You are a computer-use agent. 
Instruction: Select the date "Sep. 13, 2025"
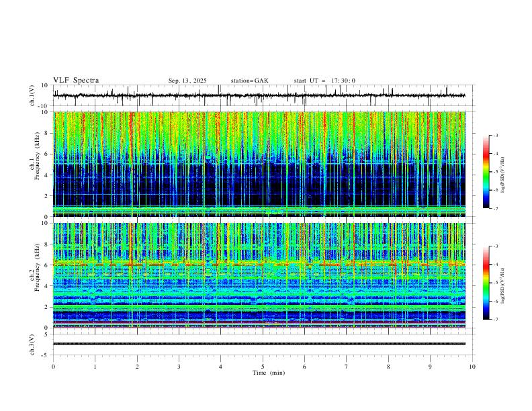click(187, 81)
